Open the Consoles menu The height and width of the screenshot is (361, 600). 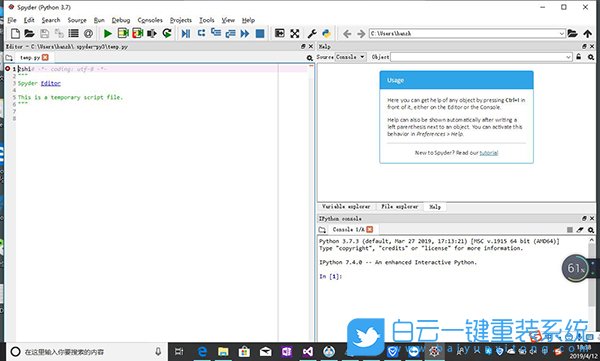150,20
